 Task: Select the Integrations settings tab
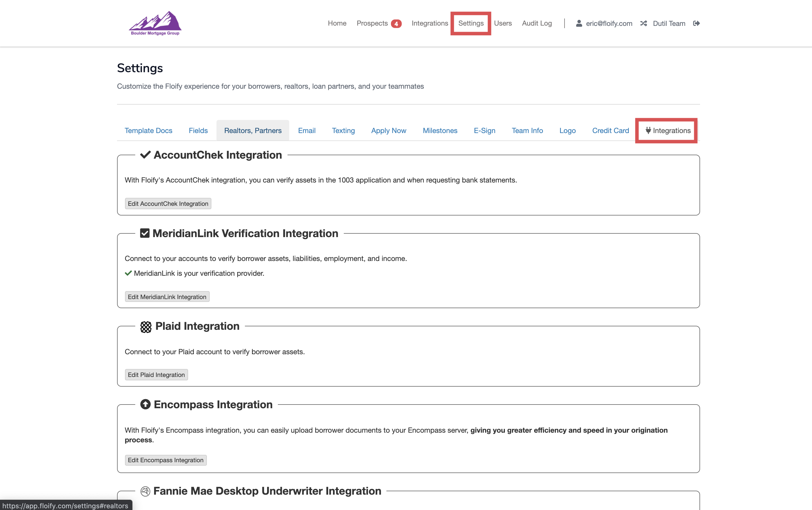click(x=667, y=130)
